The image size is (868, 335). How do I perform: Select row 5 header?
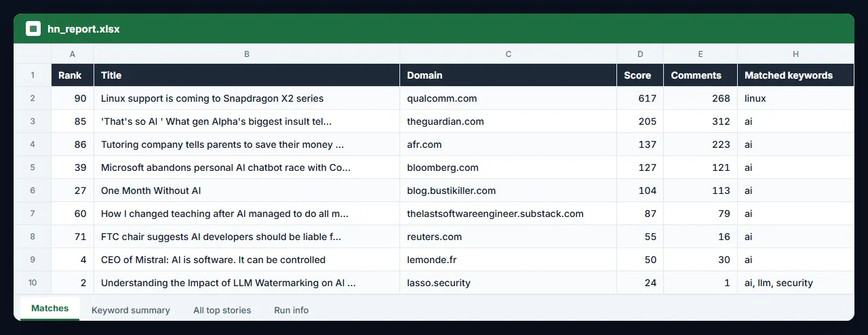click(x=33, y=167)
